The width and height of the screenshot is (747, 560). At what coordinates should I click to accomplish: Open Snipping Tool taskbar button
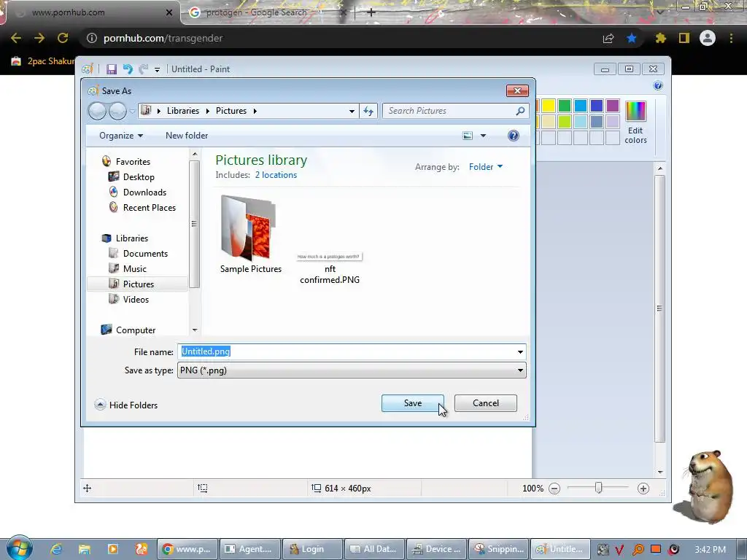click(x=499, y=549)
